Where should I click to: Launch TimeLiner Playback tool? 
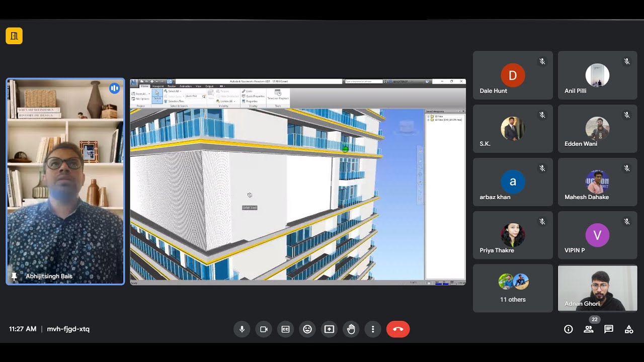(x=278, y=95)
